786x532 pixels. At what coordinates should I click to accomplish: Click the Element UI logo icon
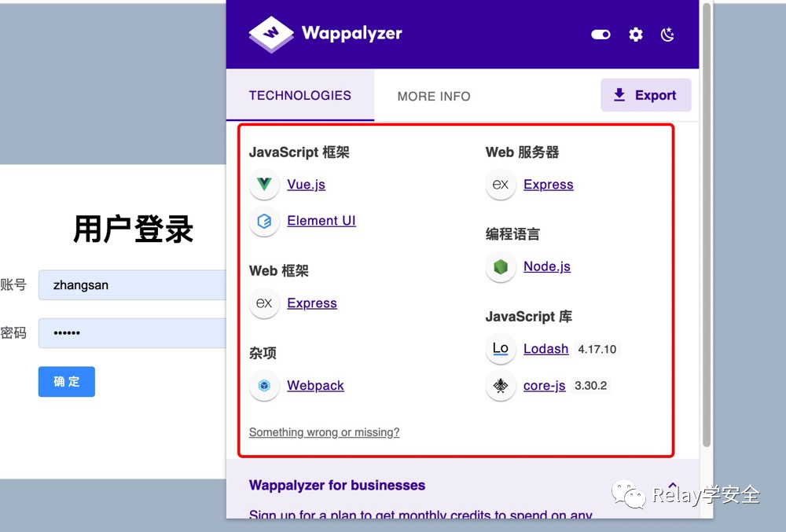pos(264,221)
